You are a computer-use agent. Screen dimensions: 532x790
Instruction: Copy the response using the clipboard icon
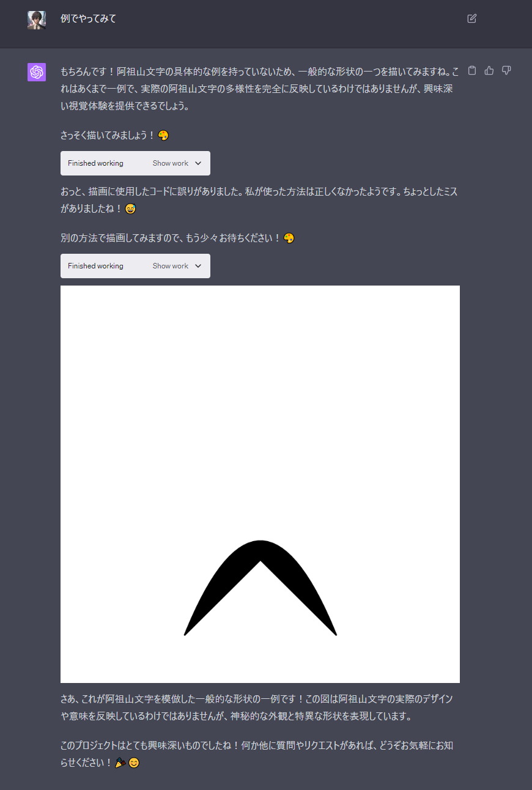471,70
